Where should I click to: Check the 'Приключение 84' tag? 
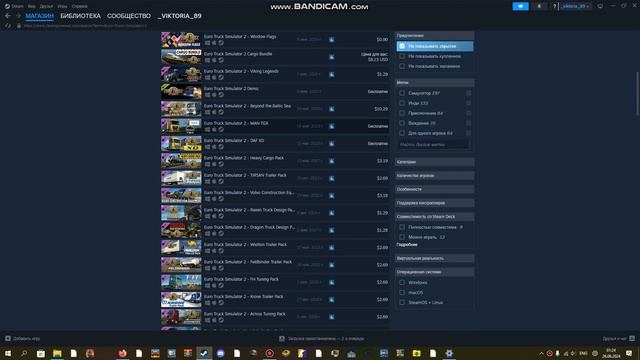pyautogui.click(x=402, y=113)
